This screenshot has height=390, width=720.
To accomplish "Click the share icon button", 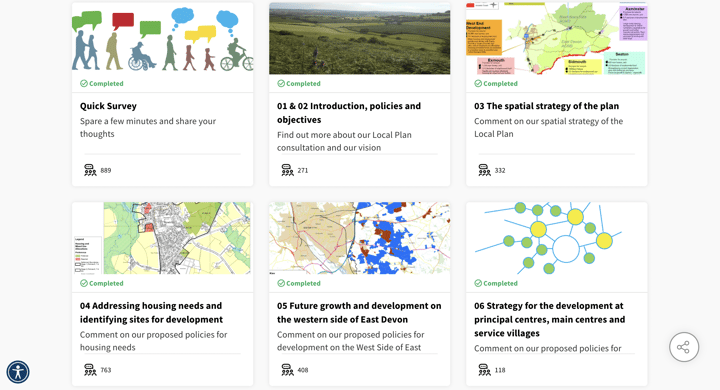I will tap(684, 347).
